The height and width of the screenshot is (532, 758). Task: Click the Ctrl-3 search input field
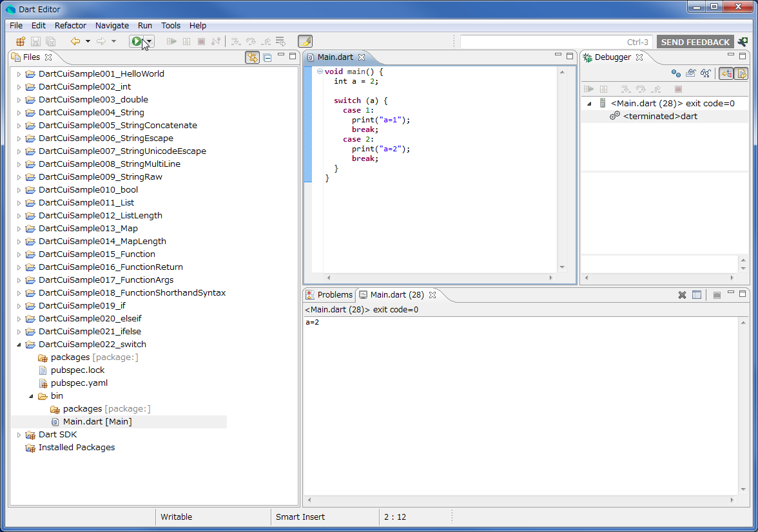tap(556, 42)
